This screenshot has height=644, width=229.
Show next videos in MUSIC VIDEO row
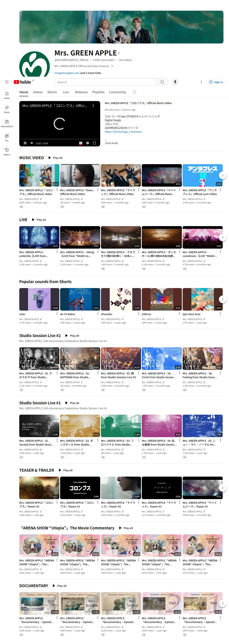223,175
